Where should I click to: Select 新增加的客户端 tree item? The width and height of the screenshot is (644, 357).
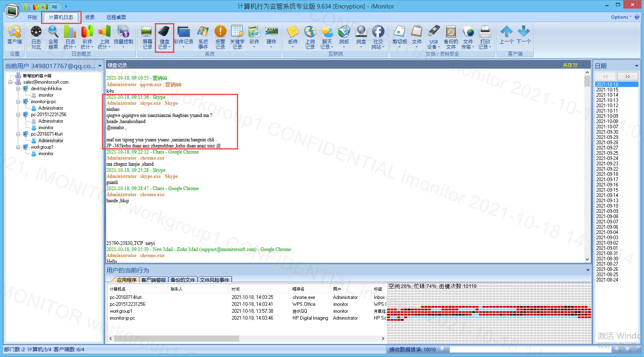(x=37, y=76)
